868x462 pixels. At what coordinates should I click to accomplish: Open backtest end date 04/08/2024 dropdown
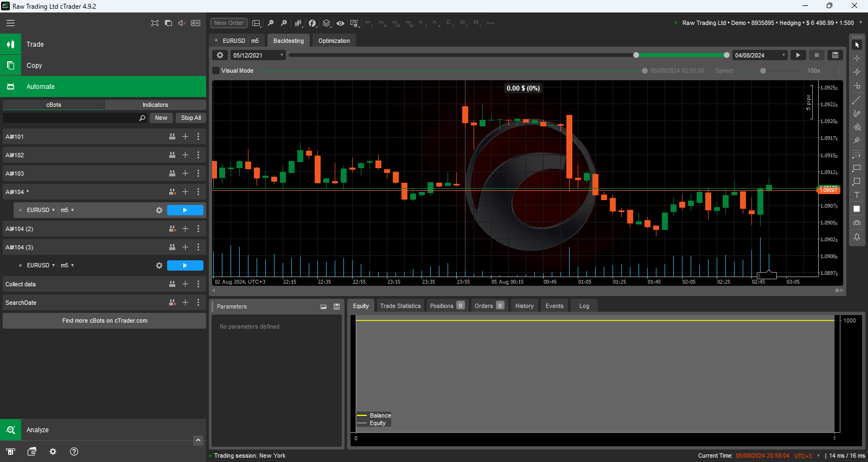[x=759, y=55]
